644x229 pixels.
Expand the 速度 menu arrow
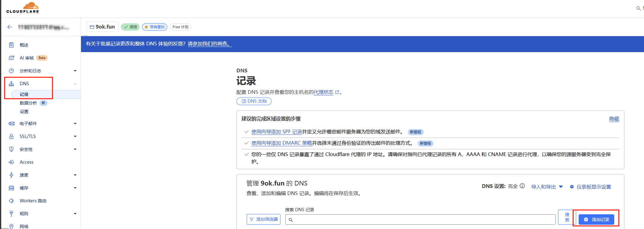click(x=75, y=175)
